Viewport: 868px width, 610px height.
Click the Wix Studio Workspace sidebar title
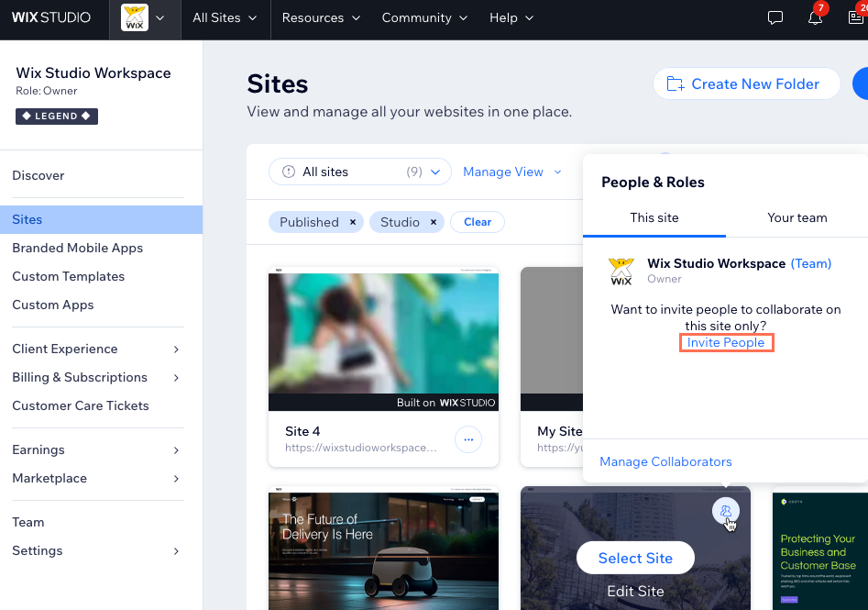[x=93, y=73]
